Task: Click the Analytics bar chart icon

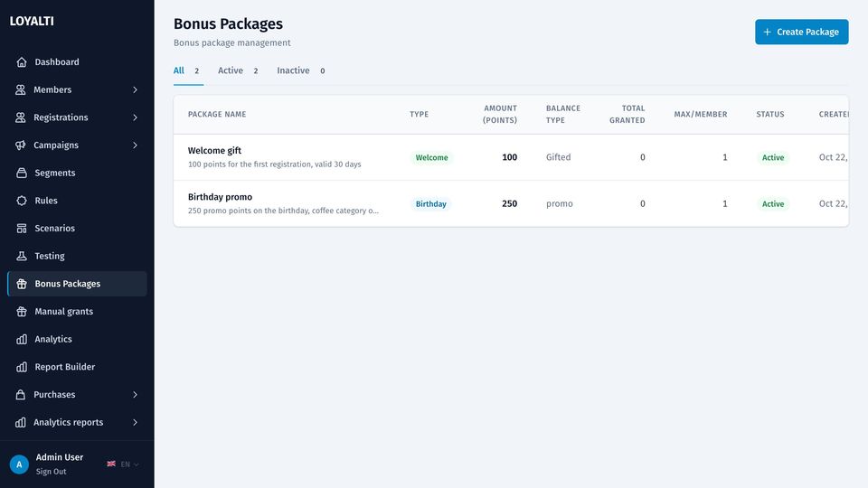Action: (x=22, y=339)
